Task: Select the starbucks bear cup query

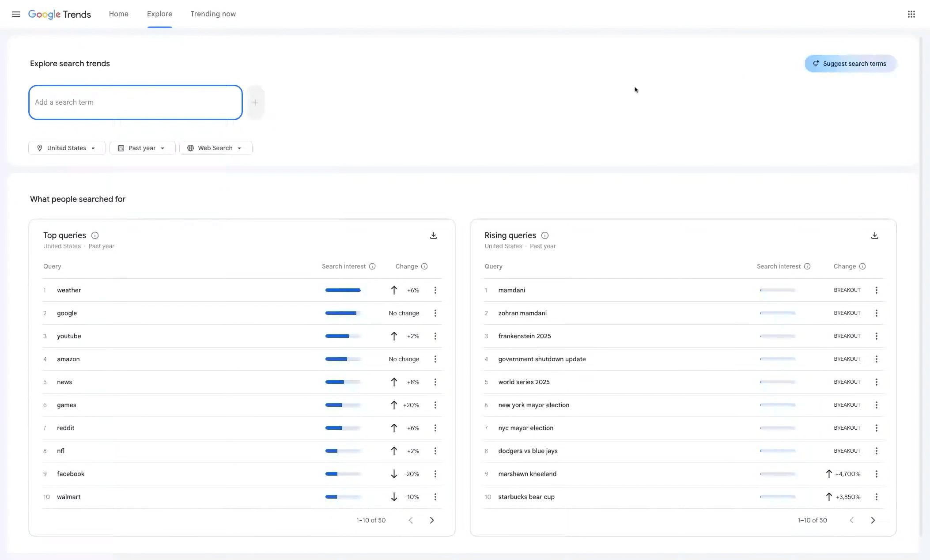Action: [526, 497]
